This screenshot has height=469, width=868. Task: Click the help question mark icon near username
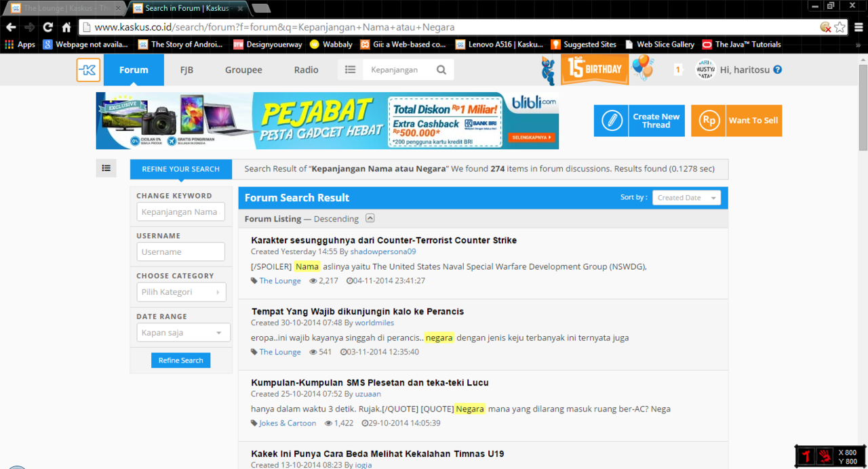click(x=778, y=70)
